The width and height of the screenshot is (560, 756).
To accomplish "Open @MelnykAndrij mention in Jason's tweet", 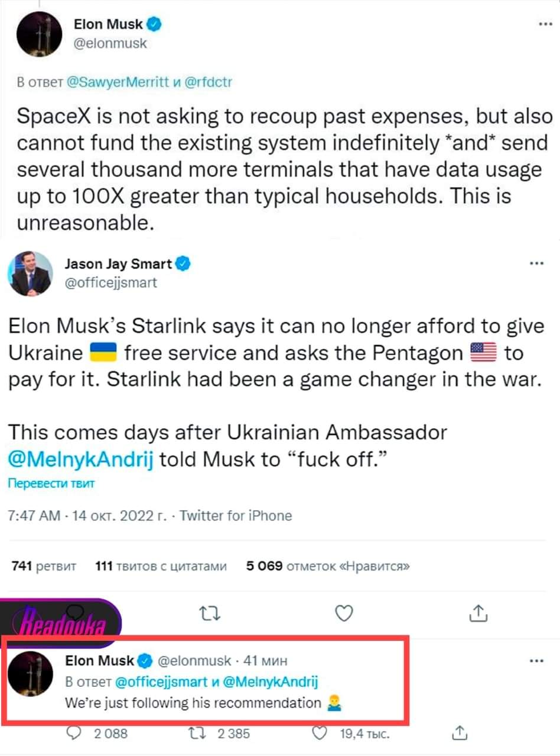I will click(x=82, y=460).
